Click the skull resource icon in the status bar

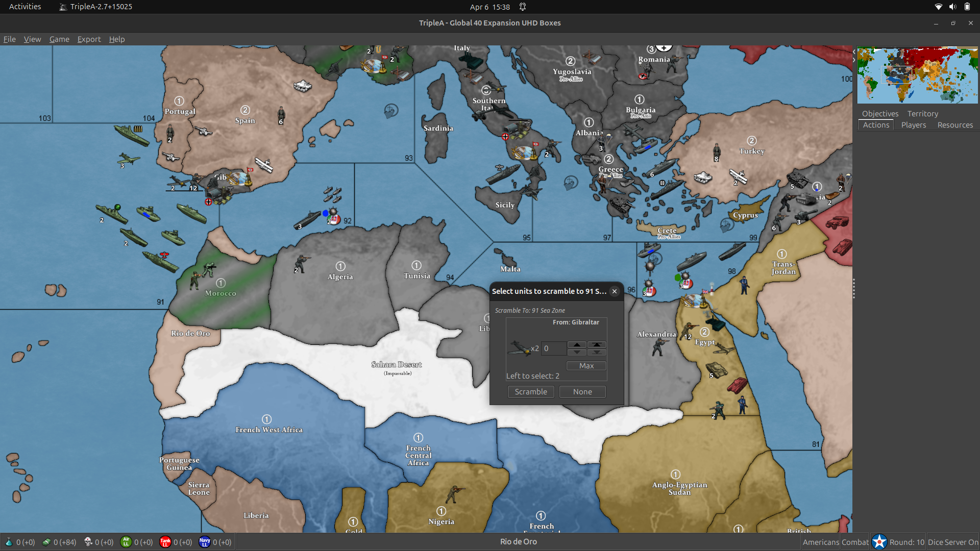click(x=88, y=542)
